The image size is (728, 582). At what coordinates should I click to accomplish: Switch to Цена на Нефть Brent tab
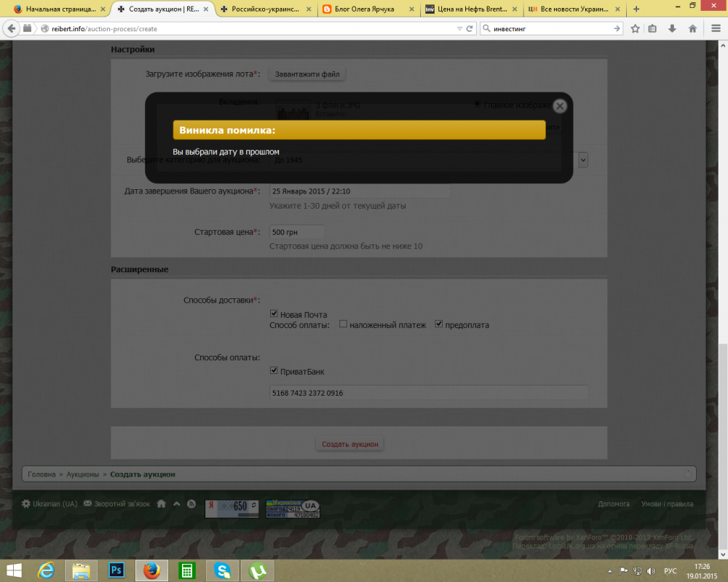pos(472,9)
